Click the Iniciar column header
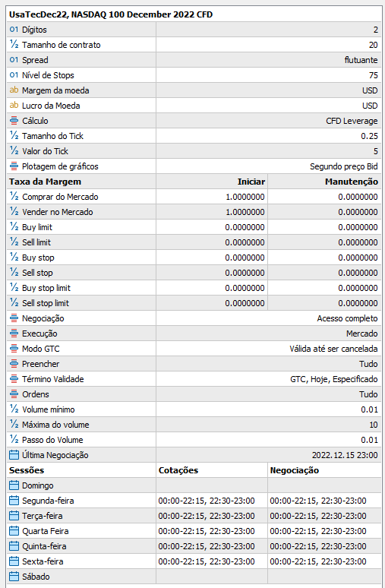This screenshot has width=385, height=588. point(251,182)
